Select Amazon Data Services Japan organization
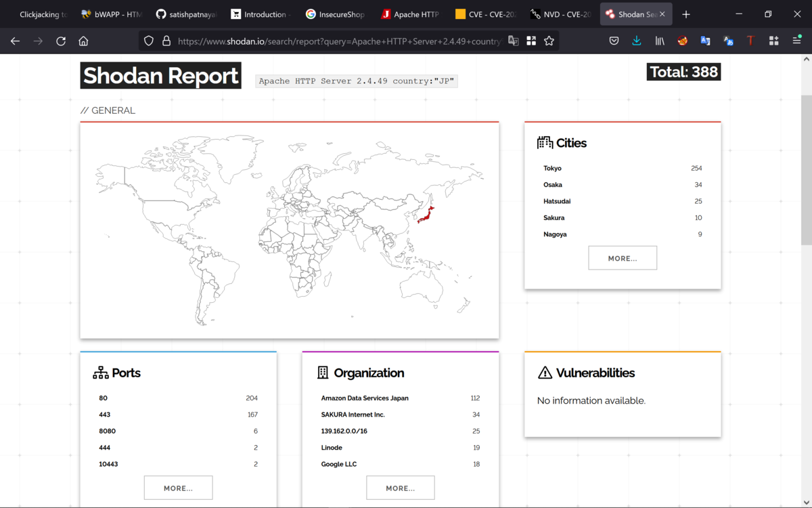Image resolution: width=812 pixels, height=508 pixels. tap(365, 398)
